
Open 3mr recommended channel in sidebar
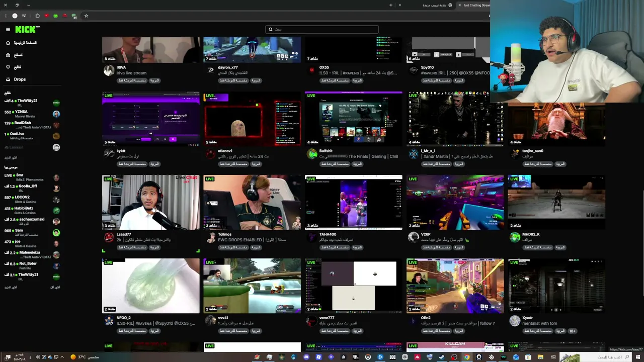pos(32,177)
